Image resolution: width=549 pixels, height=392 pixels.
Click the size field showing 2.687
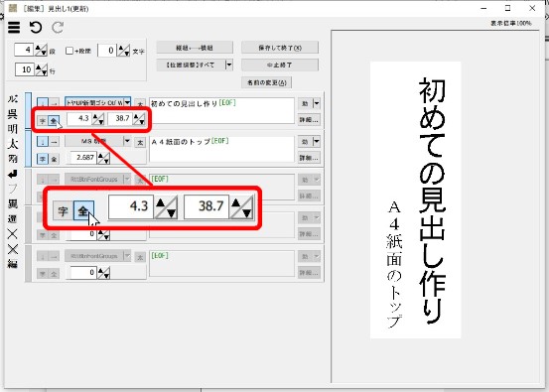pos(84,158)
